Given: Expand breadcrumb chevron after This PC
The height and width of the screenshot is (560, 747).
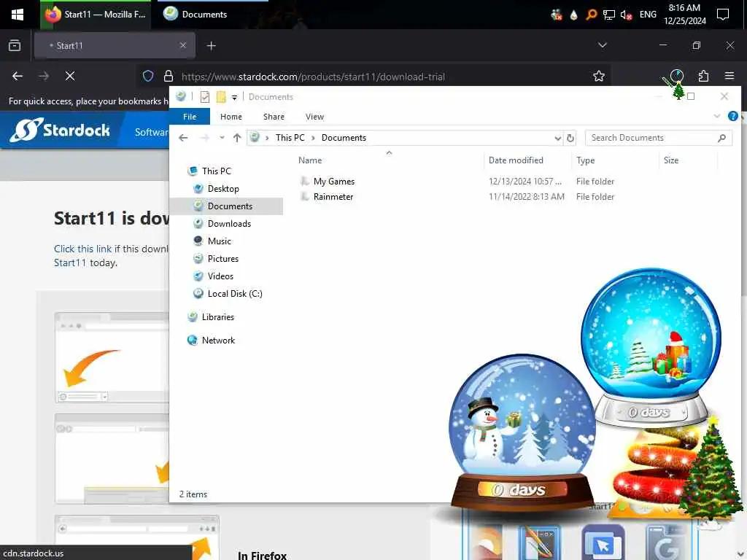Looking at the screenshot, I should pos(313,138).
